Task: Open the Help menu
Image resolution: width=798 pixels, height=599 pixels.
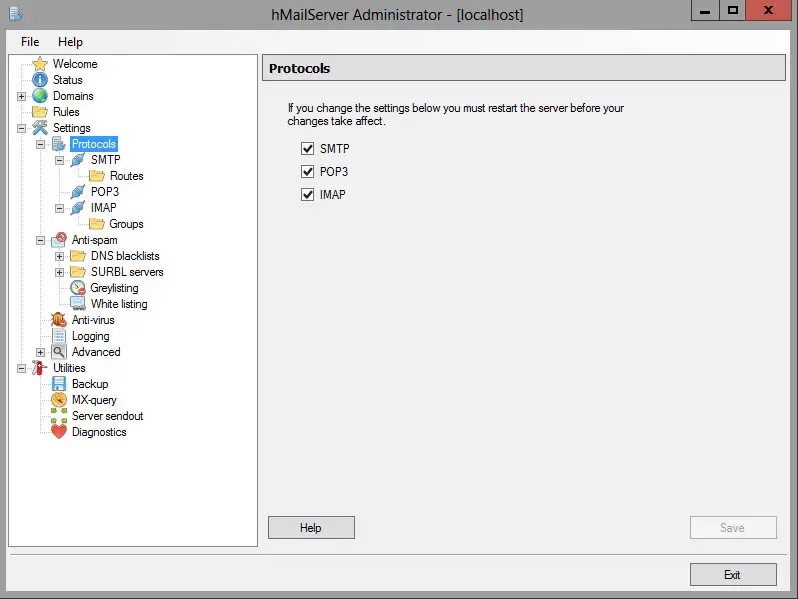Action: [x=70, y=42]
